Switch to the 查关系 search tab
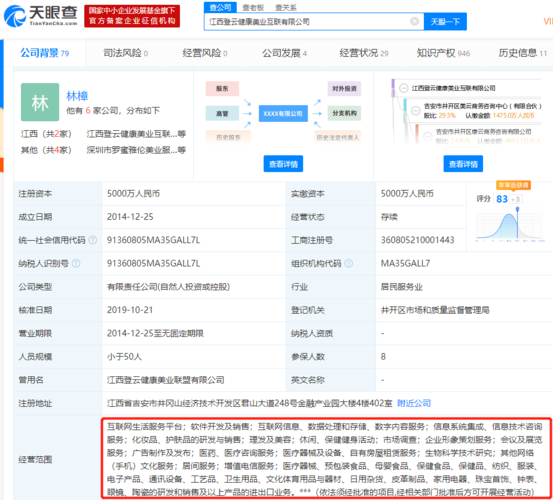This screenshot has width=553, height=500. coord(286,7)
